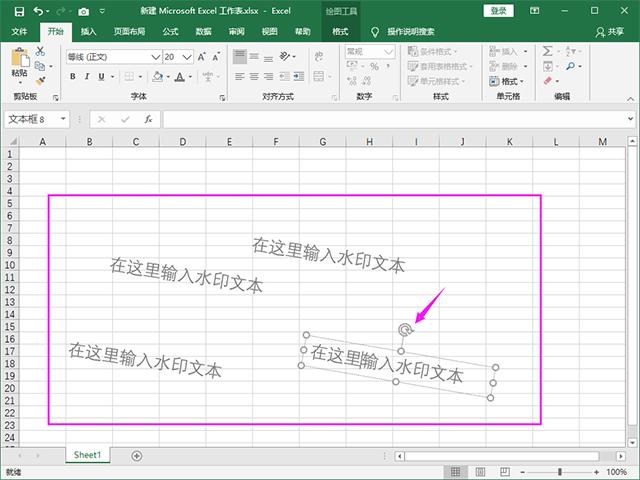
Task: Click the Find and Select magnifier icon
Action: [x=570, y=66]
